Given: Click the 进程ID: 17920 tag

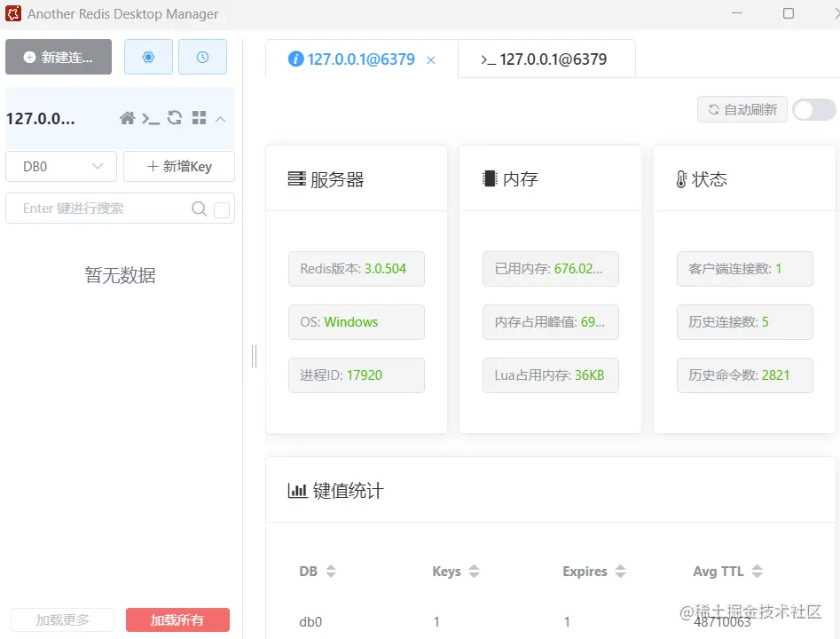Looking at the screenshot, I should 357,375.
